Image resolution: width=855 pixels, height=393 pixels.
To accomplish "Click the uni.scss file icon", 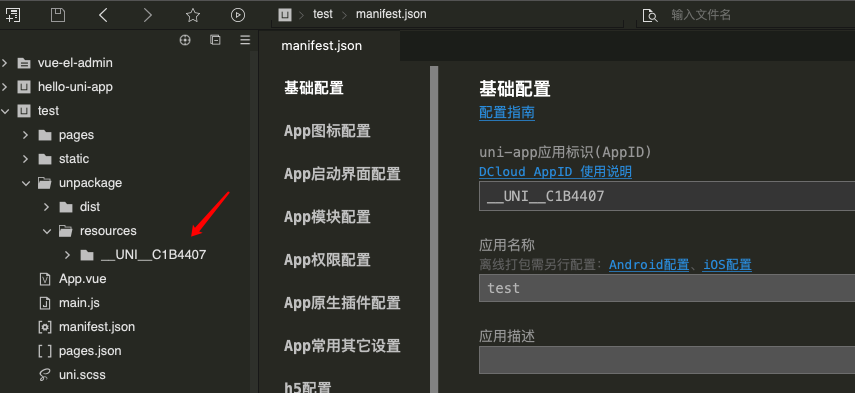I will (45, 375).
